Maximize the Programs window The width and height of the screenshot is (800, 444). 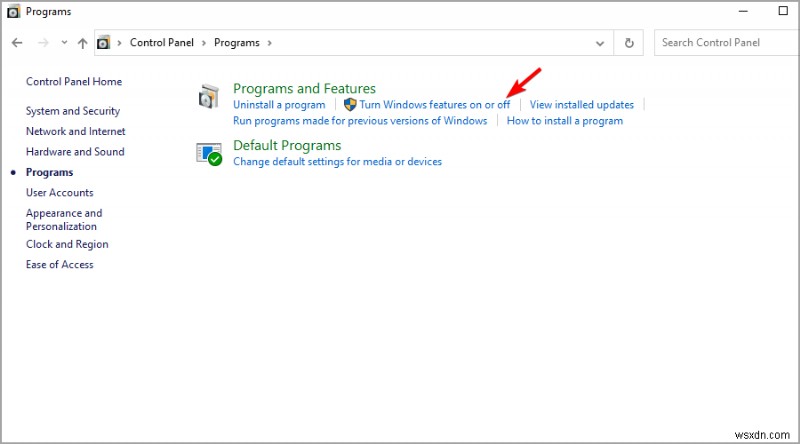(783, 11)
